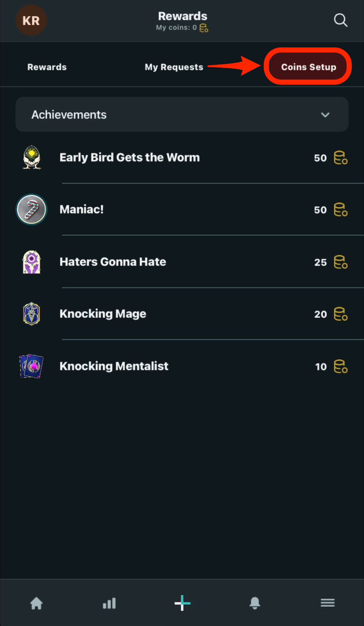Open the Knocking Mentalist achievement
Viewport: 364px width, 626px height.
coord(114,366)
